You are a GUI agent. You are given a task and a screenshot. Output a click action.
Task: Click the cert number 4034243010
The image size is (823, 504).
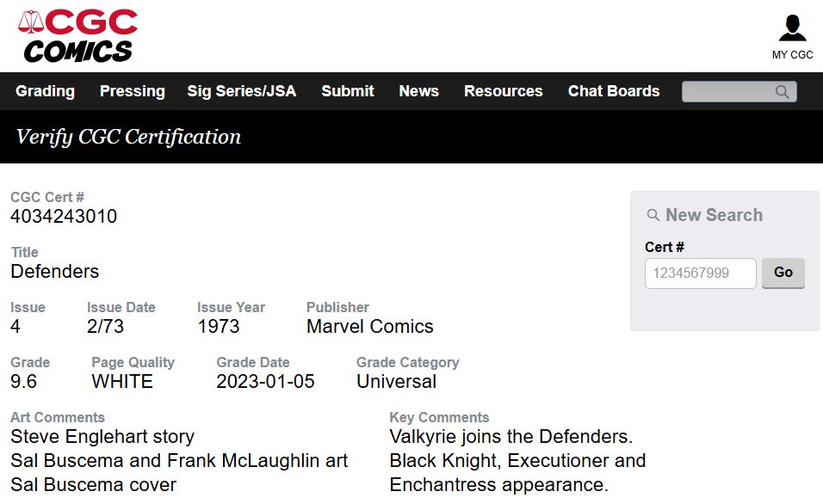(64, 217)
